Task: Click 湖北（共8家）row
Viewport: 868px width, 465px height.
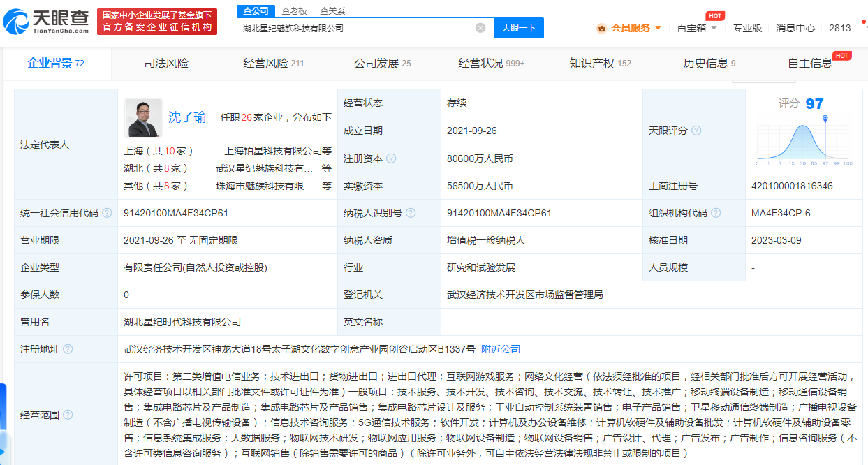Action: (228, 168)
